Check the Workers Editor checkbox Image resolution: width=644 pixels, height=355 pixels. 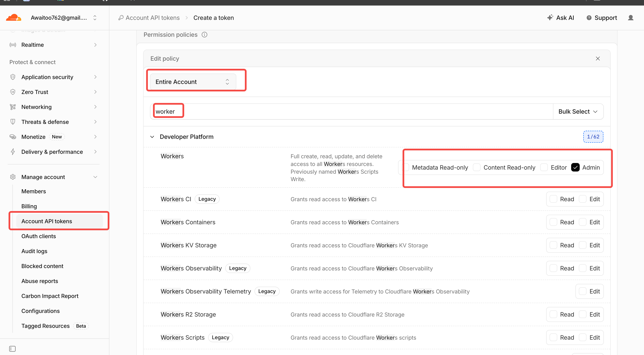click(544, 167)
